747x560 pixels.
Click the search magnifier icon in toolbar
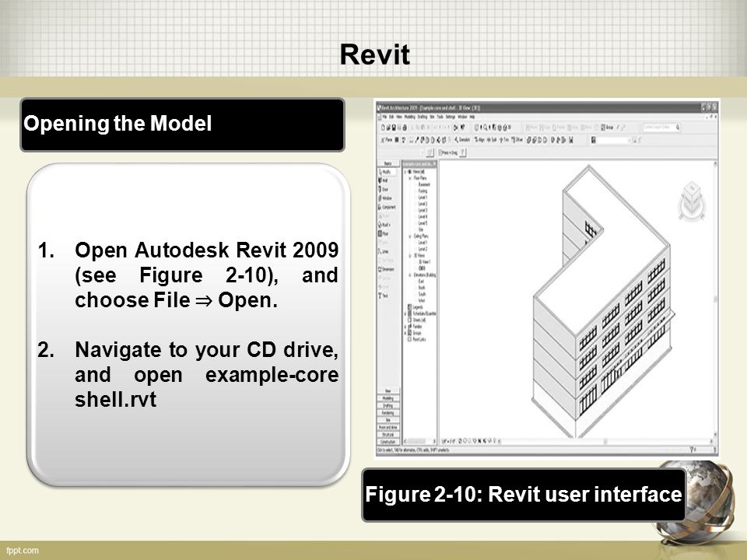point(678,127)
